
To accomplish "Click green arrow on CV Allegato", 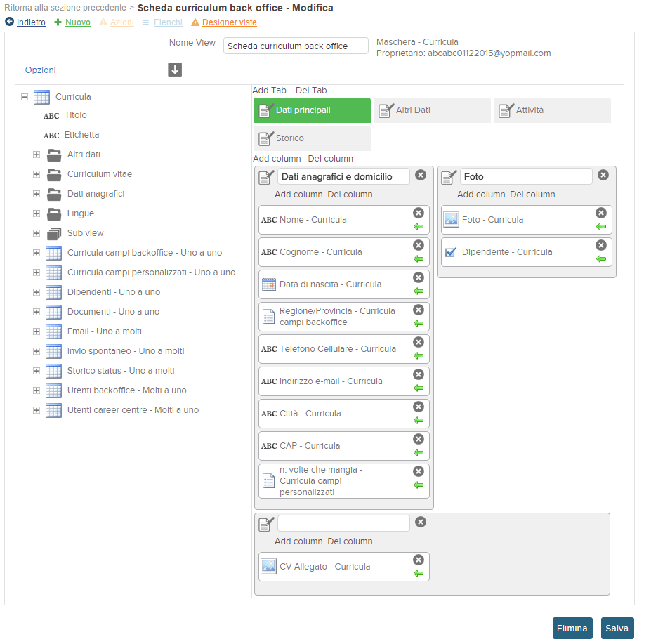I will pos(418,574).
